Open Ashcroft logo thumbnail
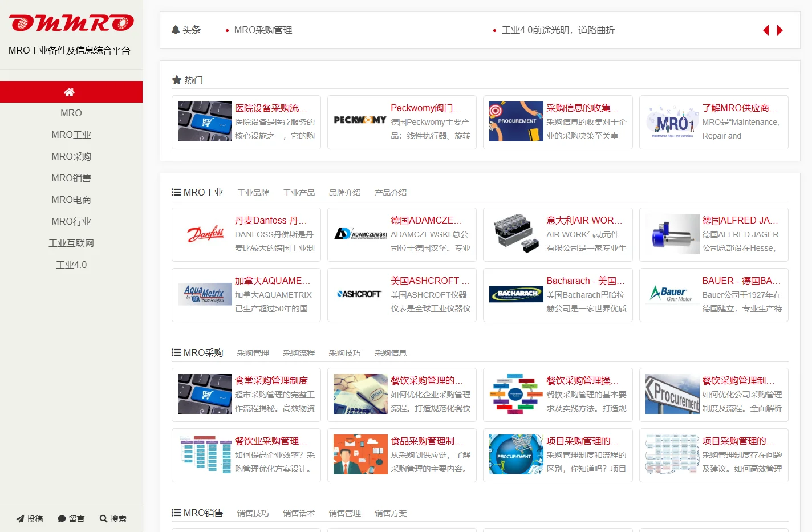 tap(360, 294)
